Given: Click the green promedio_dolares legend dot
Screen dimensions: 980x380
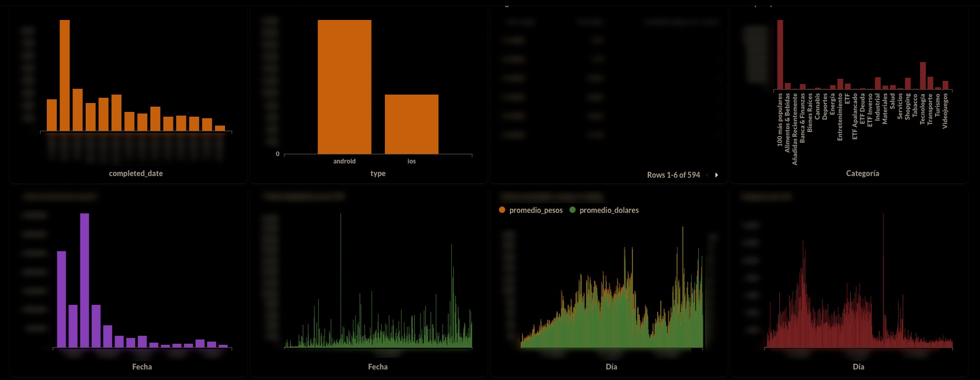Looking at the screenshot, I should [573, 210].
